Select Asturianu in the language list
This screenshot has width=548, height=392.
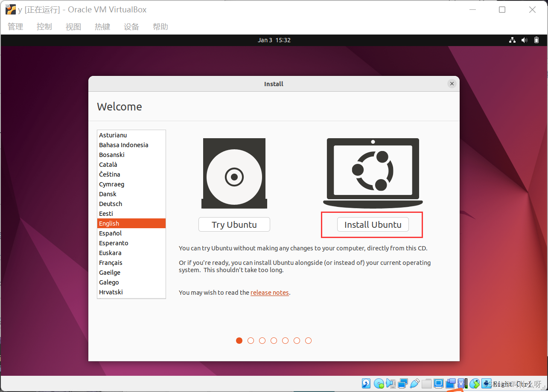[131, 135]
